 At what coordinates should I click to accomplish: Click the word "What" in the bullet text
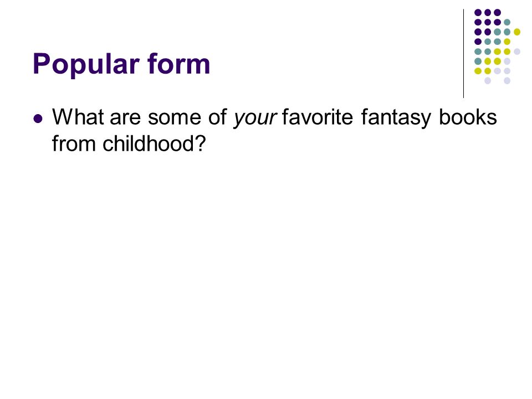click(78, 117)
